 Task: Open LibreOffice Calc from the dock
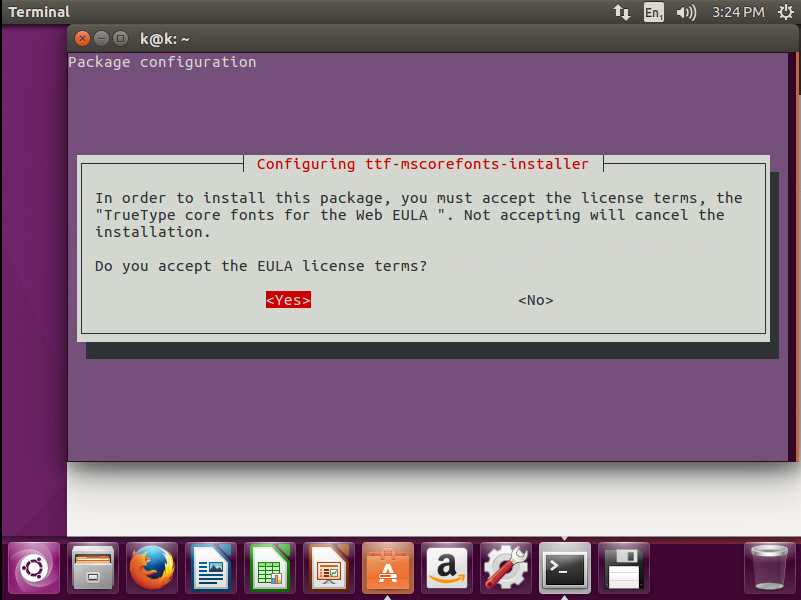tap(270, 567)
